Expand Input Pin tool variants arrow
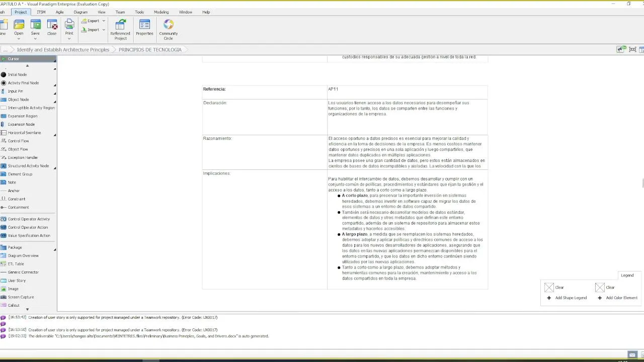This screenshot has height=362, width=644. point(55,94)
